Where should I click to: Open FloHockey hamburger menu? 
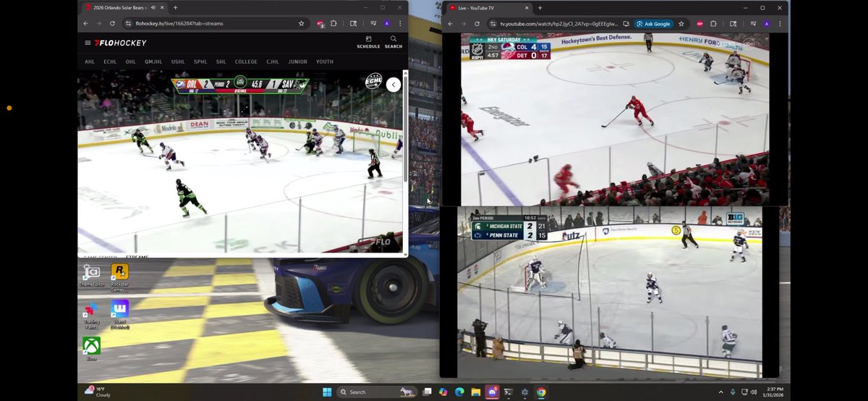click(88, 43)
